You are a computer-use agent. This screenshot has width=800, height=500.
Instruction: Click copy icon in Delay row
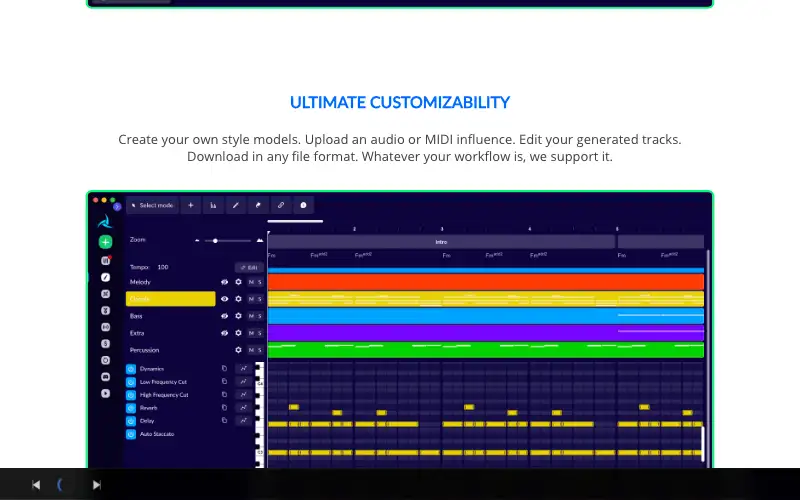click(224, 420)
